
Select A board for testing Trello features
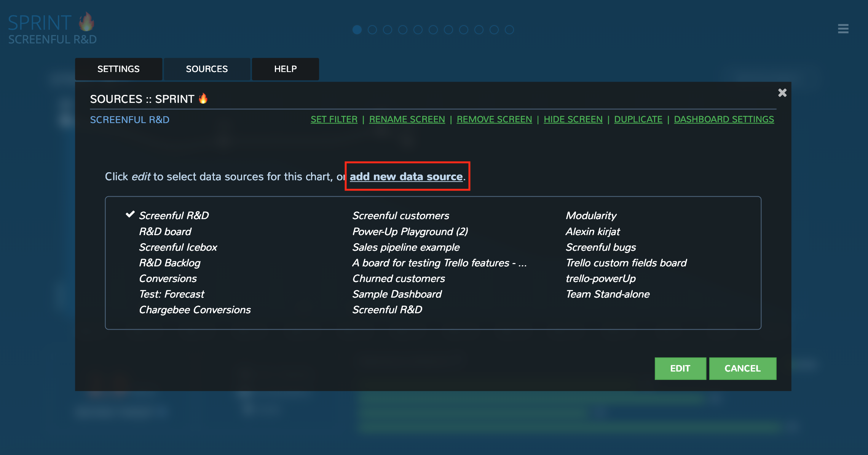point(439,263)
